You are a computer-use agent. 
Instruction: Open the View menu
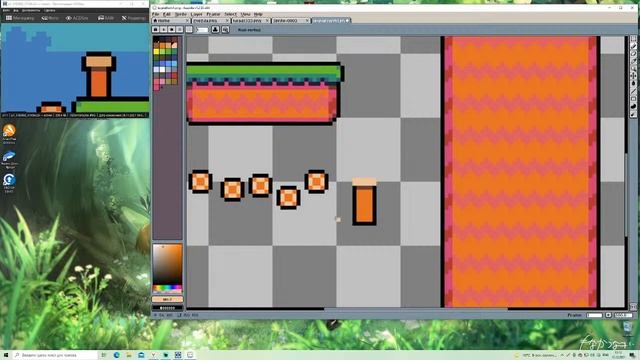(x=245, y=14)
